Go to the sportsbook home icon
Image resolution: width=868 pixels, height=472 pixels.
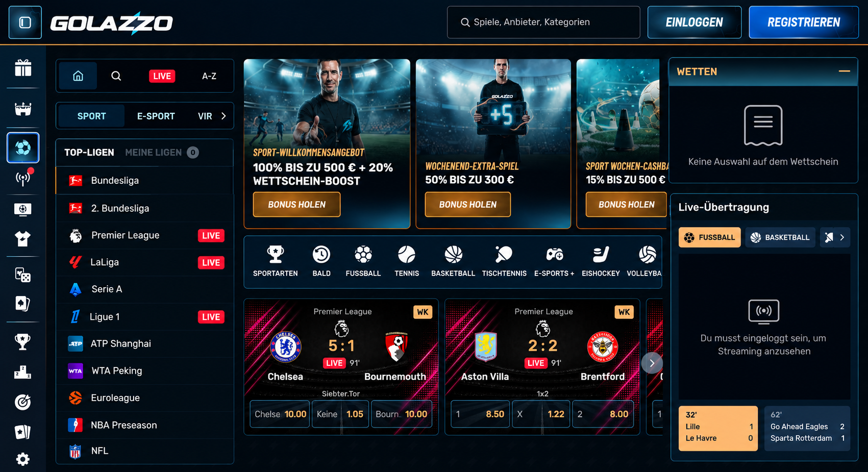coord(78,76)
